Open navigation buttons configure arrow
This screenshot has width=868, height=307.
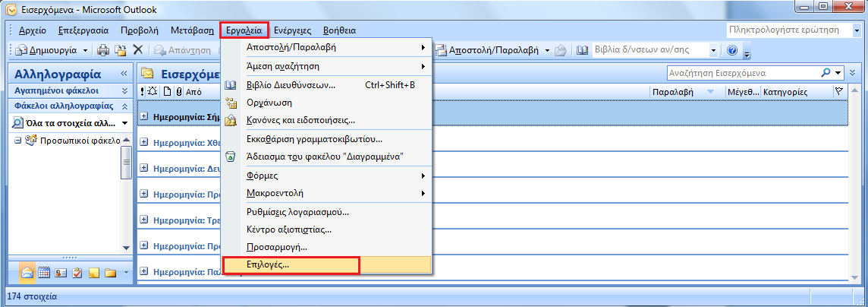click(x=126, y=272)
